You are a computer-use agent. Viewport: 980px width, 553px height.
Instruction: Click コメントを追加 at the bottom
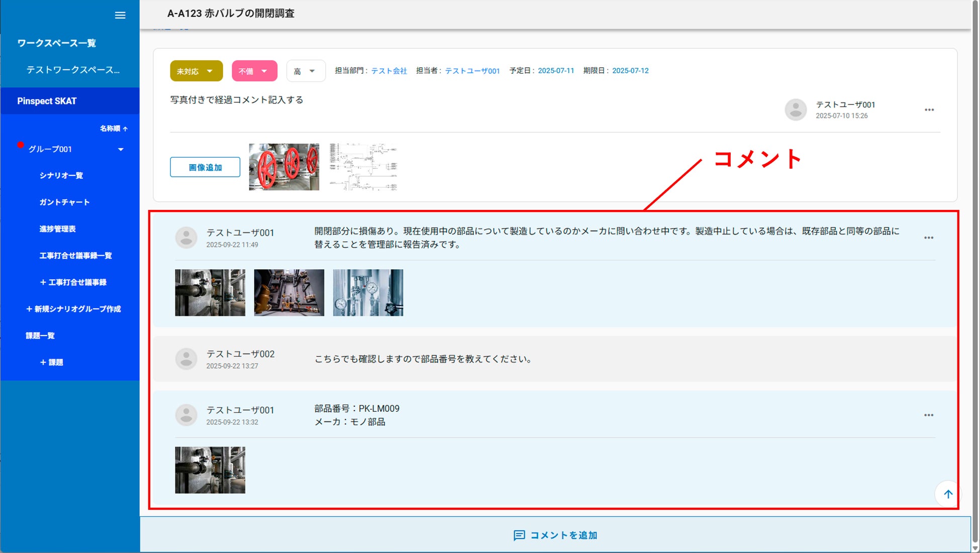[555, 535]
